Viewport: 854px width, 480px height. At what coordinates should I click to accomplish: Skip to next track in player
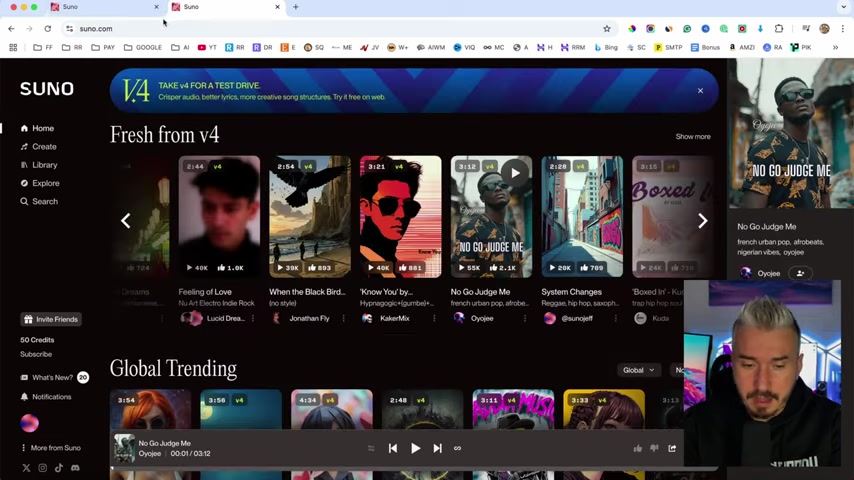click(437, 448)
